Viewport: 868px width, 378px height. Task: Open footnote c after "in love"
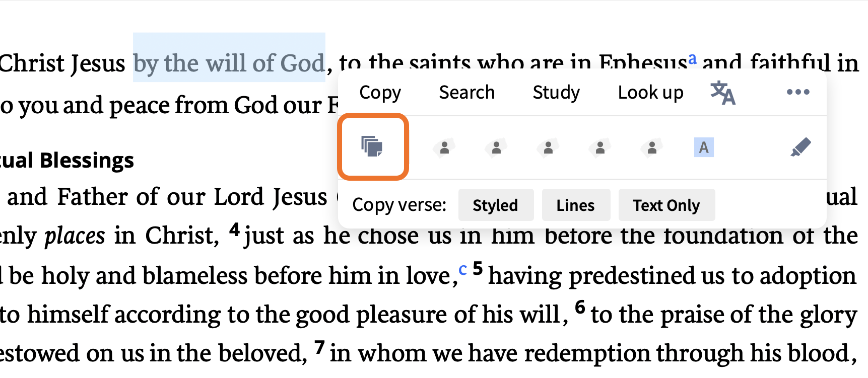[462, 269]
